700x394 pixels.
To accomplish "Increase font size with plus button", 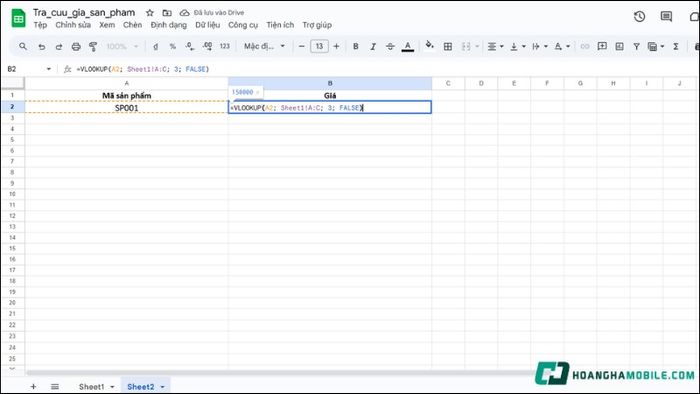I will coord(337,46).
